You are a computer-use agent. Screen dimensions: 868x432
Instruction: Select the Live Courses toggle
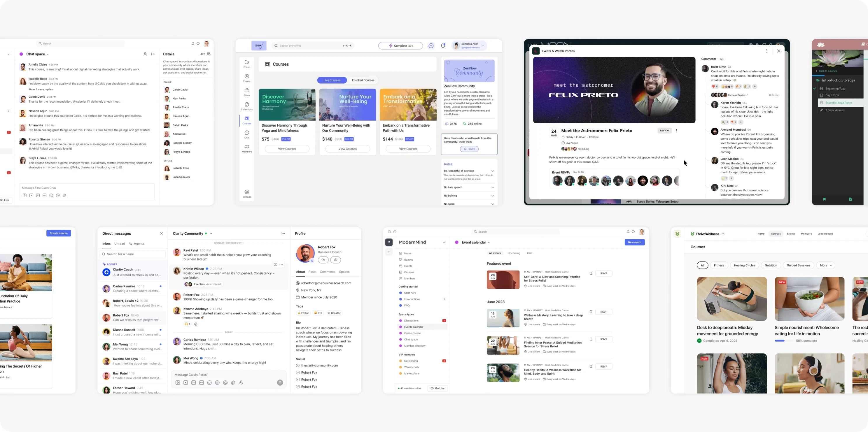tap(332, 80)
